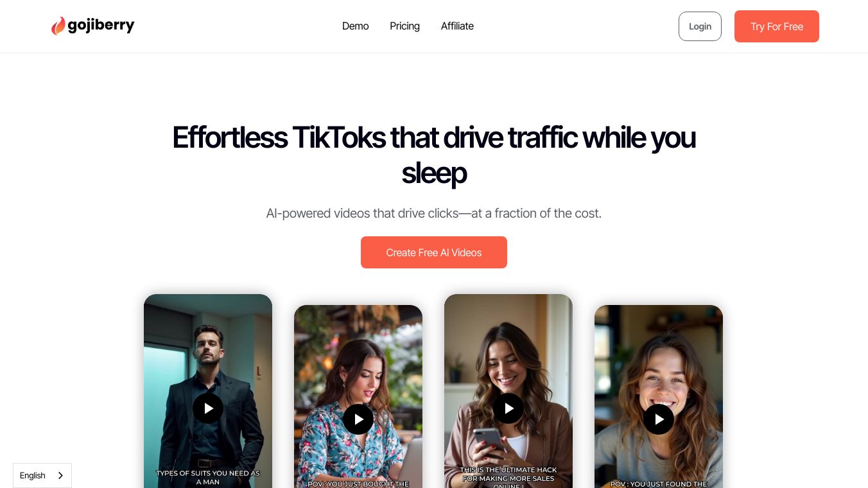Select the 'Types of suits you need' caption
The height and width of the screenshot is (488, 868).
[x=208, y=477]
